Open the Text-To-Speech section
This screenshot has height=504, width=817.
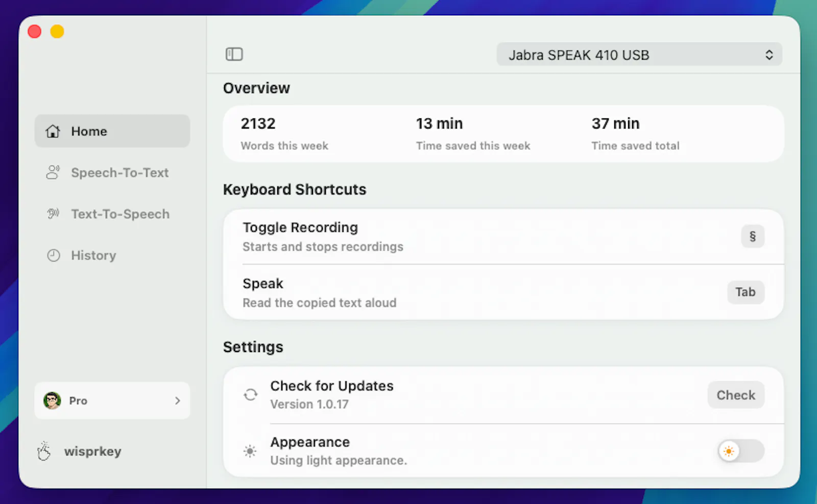point(112,214)
